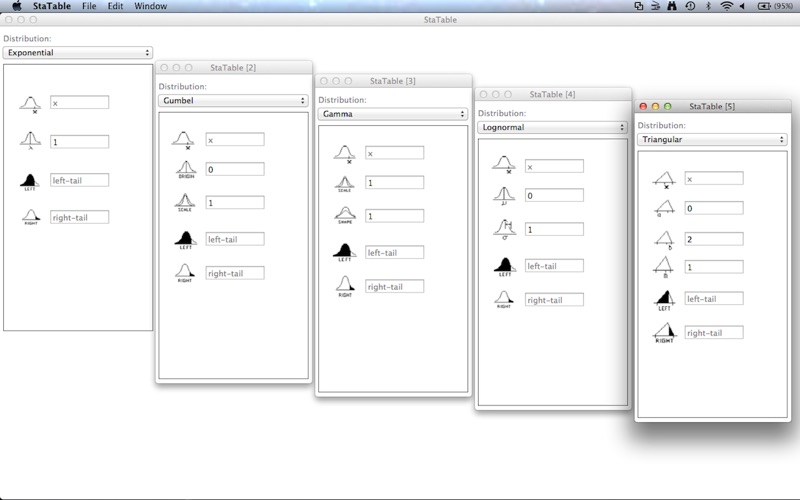Image resolution: width=800 pixels, height=500 pixels.
Task: Open the Exponential distribution dropdown
Action: click(x=77, y=52)
